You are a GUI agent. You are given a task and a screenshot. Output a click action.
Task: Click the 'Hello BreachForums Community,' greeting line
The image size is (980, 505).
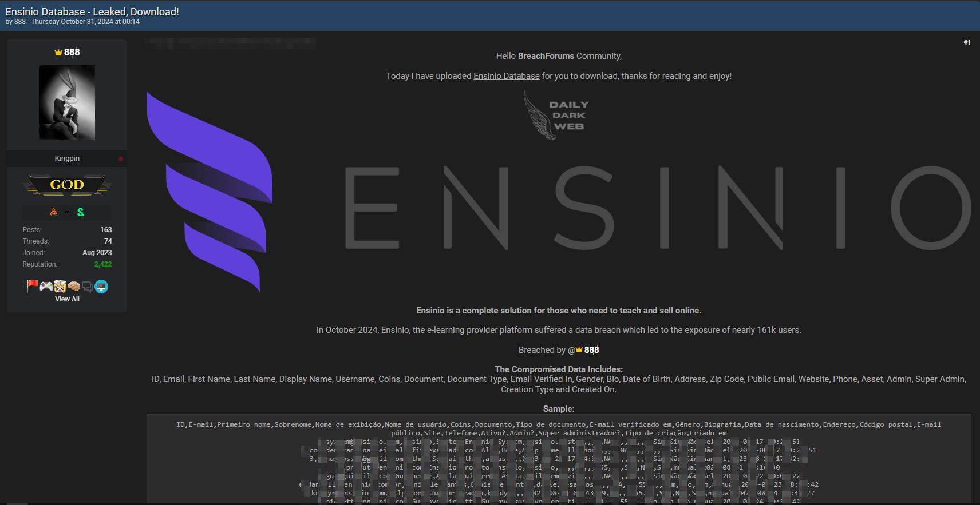(x=559, y=56)
